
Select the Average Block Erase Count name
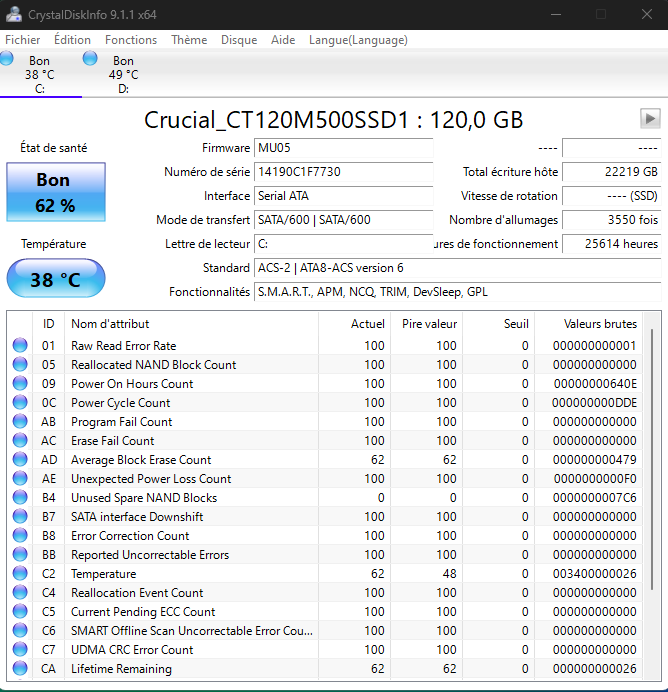point(141,459)
